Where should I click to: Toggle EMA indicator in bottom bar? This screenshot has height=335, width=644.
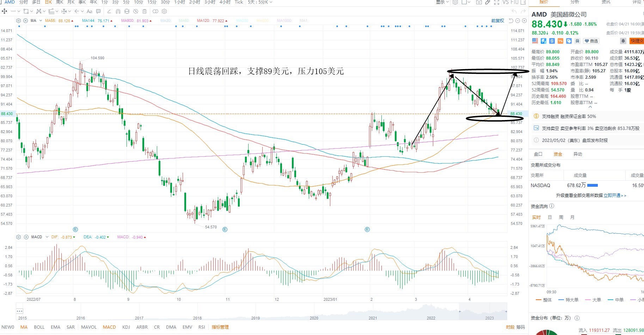pos(55,327)
